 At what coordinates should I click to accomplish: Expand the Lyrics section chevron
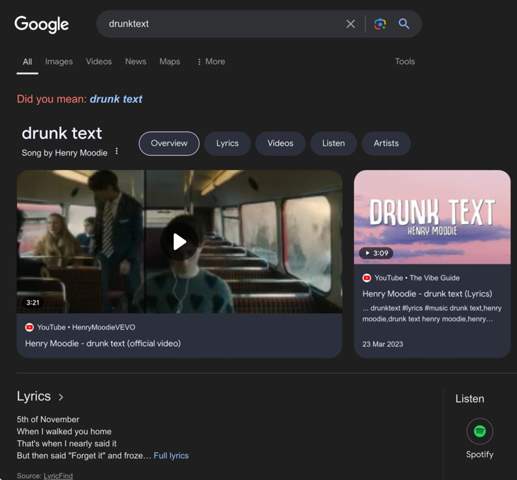tap(61, 397)
